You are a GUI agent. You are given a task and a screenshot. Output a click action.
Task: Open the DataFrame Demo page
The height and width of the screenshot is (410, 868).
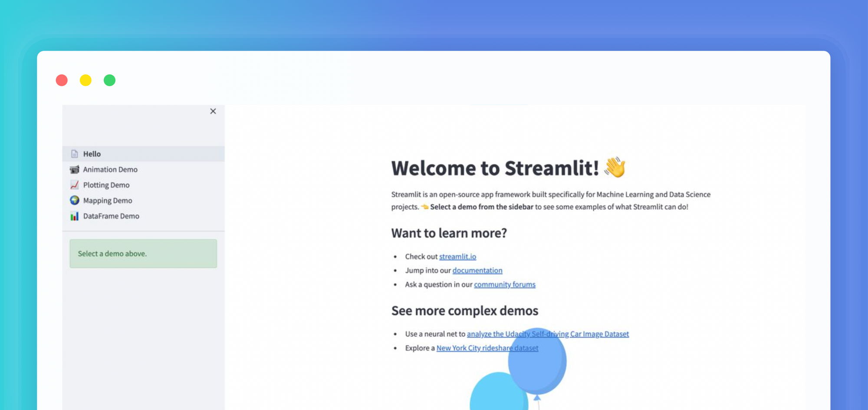pyautogui.click(x=111, y=216)
